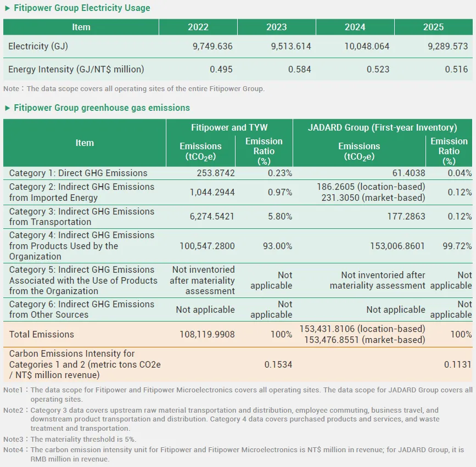Screen dimensions: 476x467
Task: Click the JADARD emissions value 61.4038
Action: click(408, 173)
